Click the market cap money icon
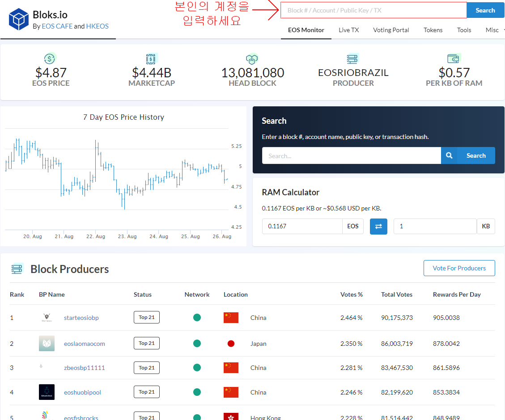 tap(151, 59)
